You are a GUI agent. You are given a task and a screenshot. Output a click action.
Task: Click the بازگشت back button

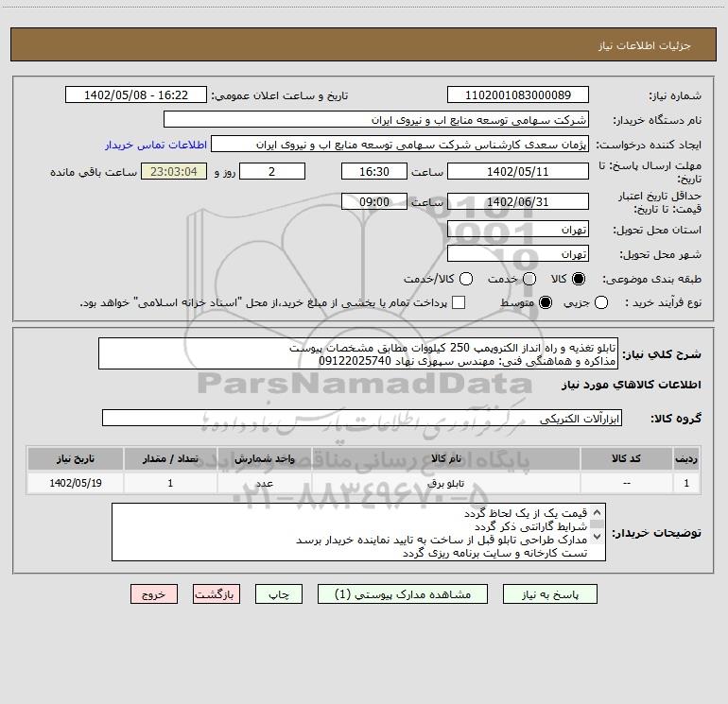point(217,594)
